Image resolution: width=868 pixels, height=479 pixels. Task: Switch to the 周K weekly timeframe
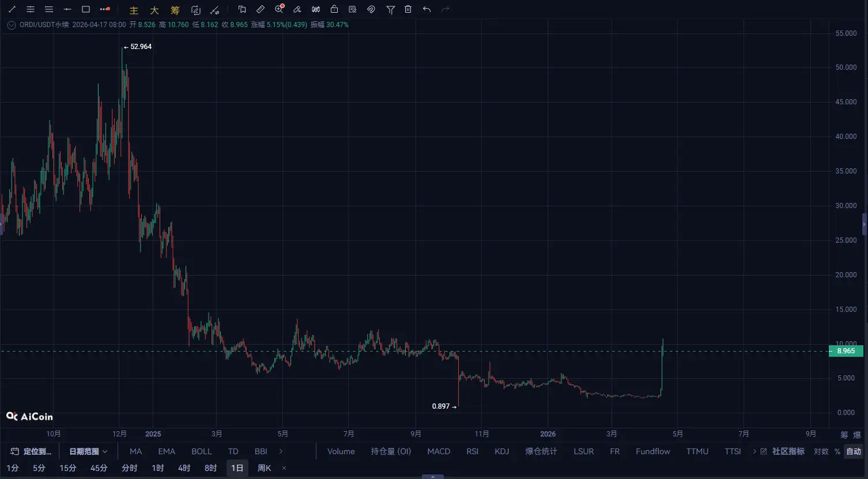pos(265,468)
